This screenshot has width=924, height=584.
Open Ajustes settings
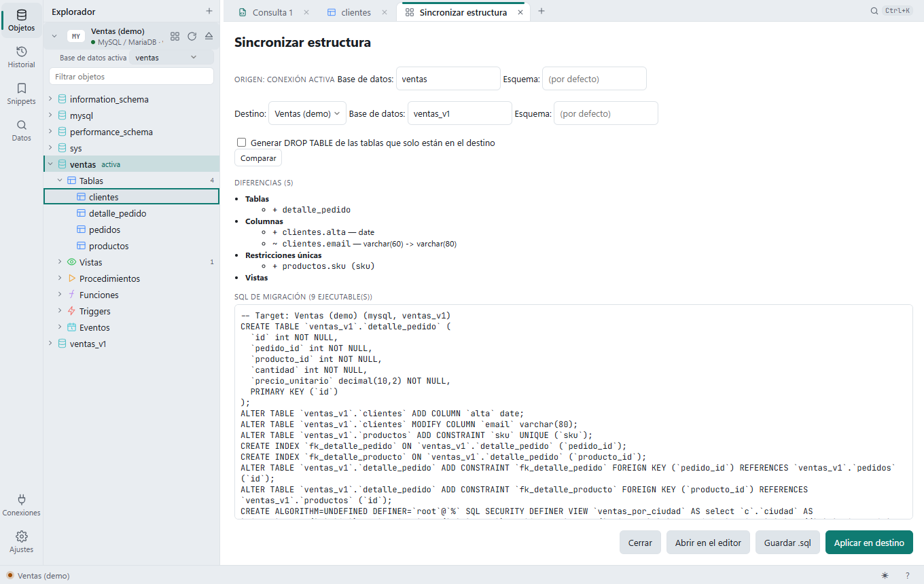pyautogui.click(x=21, y=542)
